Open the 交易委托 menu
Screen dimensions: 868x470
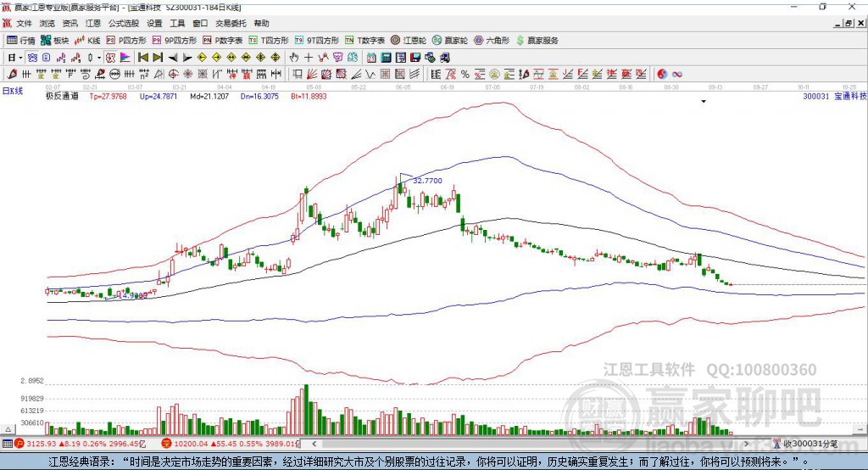click(x=231, y=23)
